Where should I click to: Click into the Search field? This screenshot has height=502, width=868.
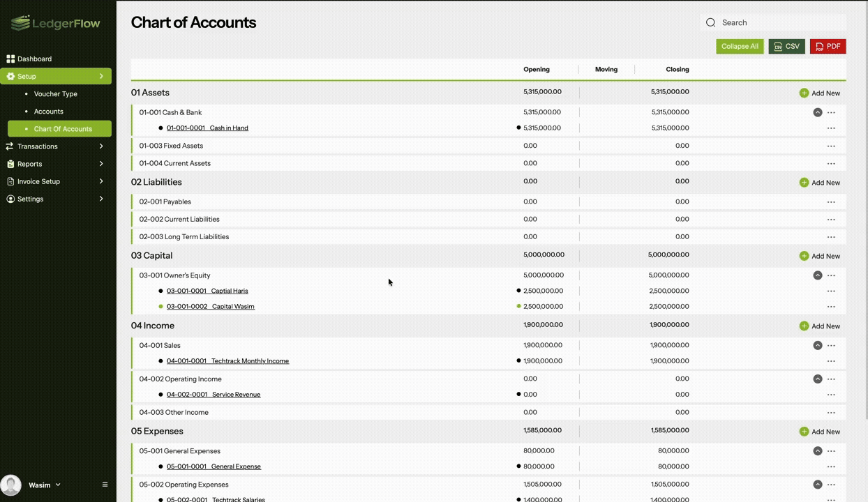click(x=778, y=23)
